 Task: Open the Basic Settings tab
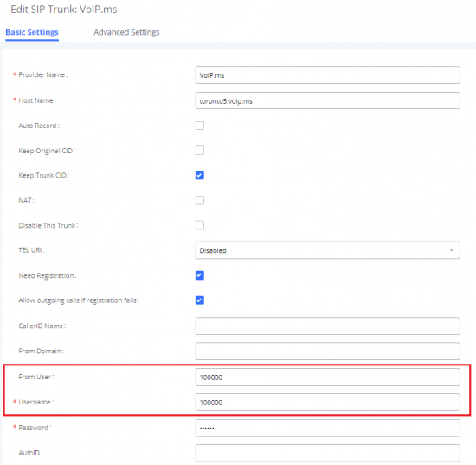pos(32,32)
